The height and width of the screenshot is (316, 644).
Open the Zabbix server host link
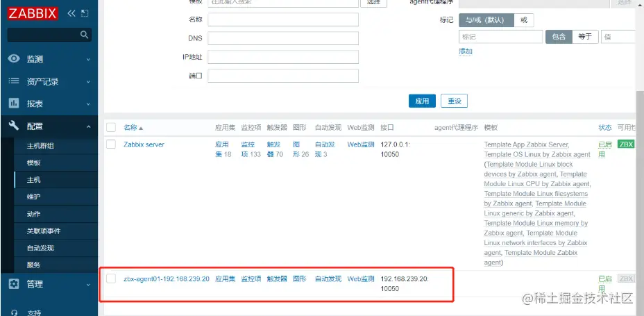click(144, 144)
